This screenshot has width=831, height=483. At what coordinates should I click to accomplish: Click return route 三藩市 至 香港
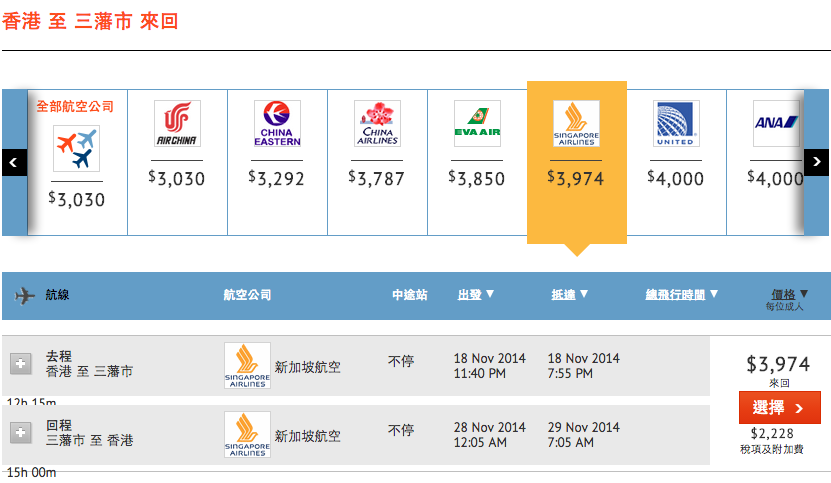[x=89, y=440]
